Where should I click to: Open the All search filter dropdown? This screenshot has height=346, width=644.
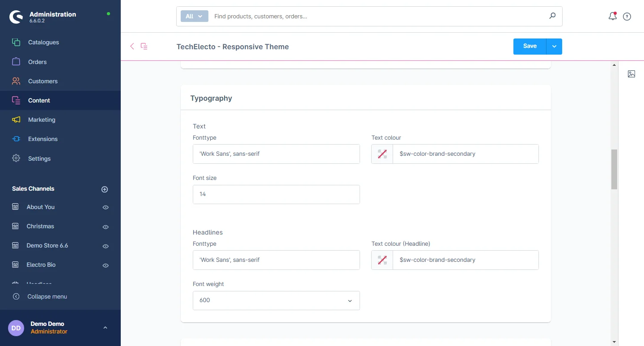pyautogui.click(x=194, y=16)
